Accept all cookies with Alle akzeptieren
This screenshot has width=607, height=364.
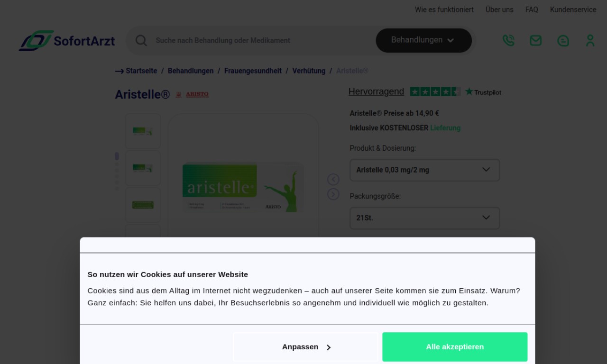tap(455, 347)
